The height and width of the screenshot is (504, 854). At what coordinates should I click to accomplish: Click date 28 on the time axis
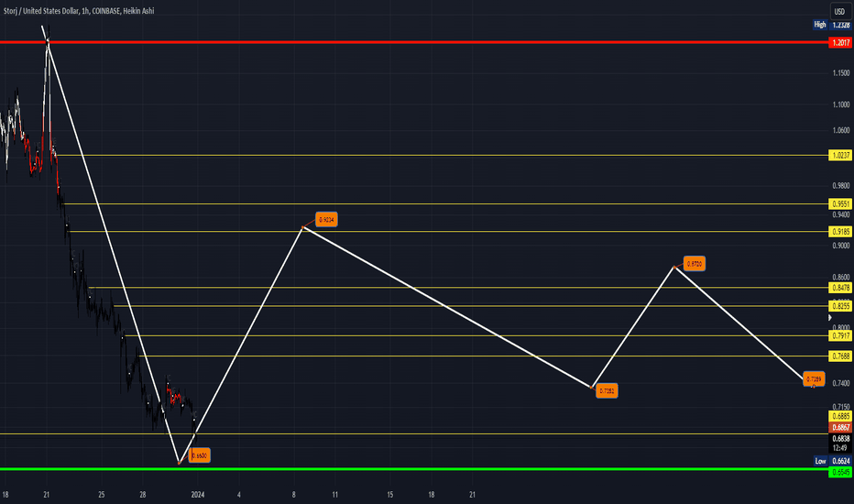pos(143,495)
